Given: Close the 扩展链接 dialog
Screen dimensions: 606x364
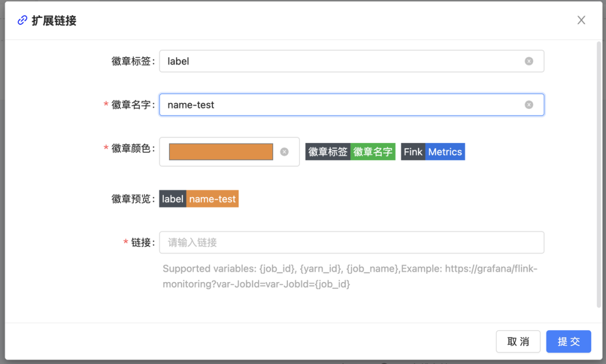Looking at the screenshot, I should 581,20.
